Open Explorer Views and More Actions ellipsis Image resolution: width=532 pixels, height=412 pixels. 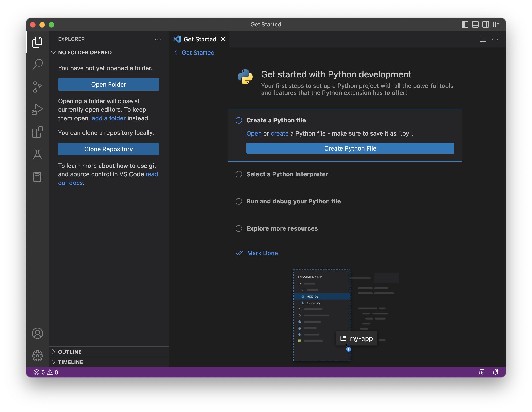(x=158, y=39)
